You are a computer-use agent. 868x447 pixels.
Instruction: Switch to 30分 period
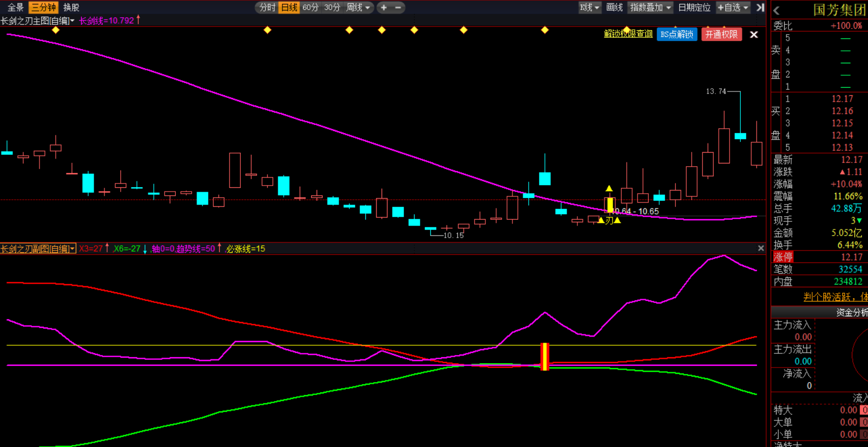tap(332, 8)
